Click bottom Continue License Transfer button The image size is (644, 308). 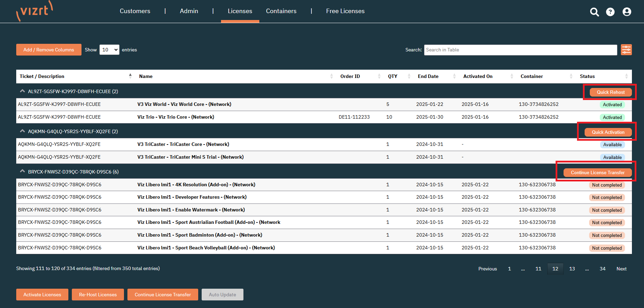tap(163, 295)
